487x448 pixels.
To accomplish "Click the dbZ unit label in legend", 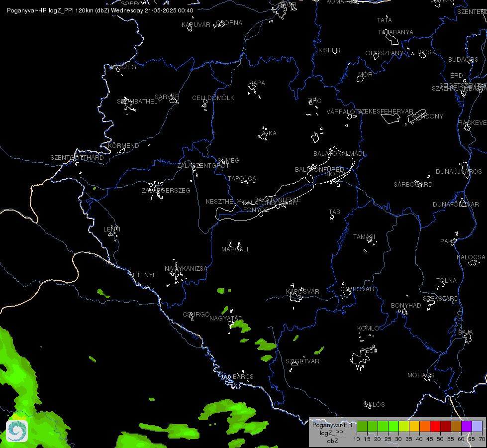I will tap(332, 441).
